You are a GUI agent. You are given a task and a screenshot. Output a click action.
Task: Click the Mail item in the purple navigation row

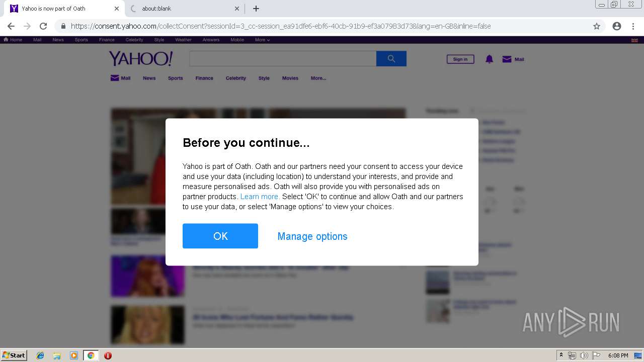pyautogui.click(x=121, y=78)
